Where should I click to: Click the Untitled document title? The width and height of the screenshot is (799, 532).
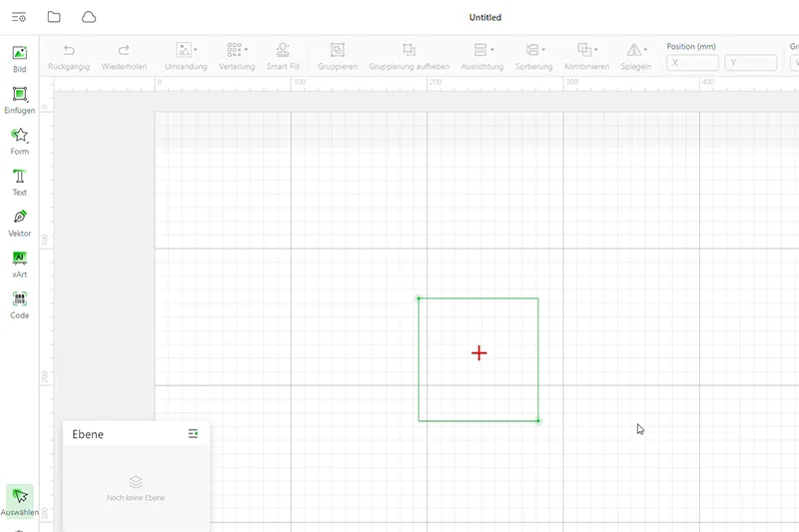(x=485, y=17)
